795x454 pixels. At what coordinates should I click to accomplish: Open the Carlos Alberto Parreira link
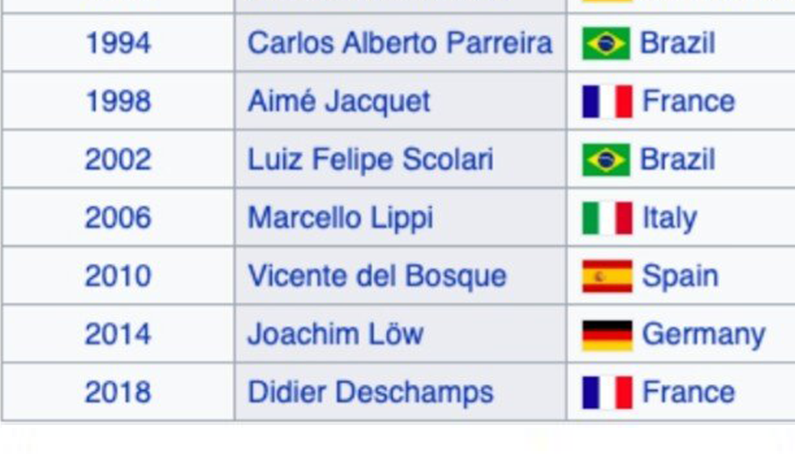point(399,43)
